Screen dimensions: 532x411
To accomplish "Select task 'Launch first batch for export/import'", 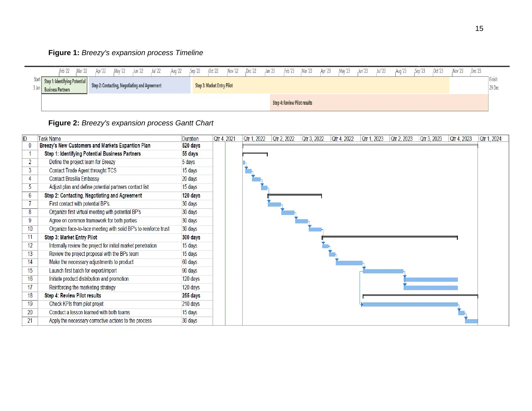I will click(83, 271).
